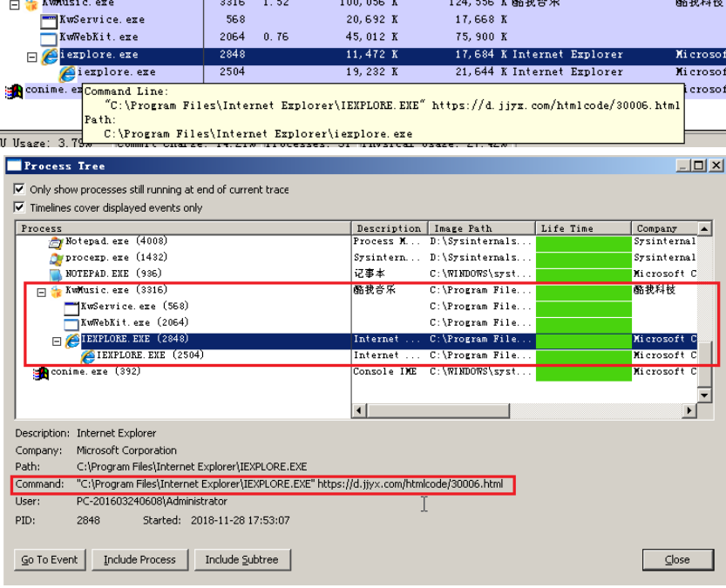Click KwWebKit.exe icon in Process Explorer list
Viewport: 726px width, 588px height.
(x=48, y=38)
